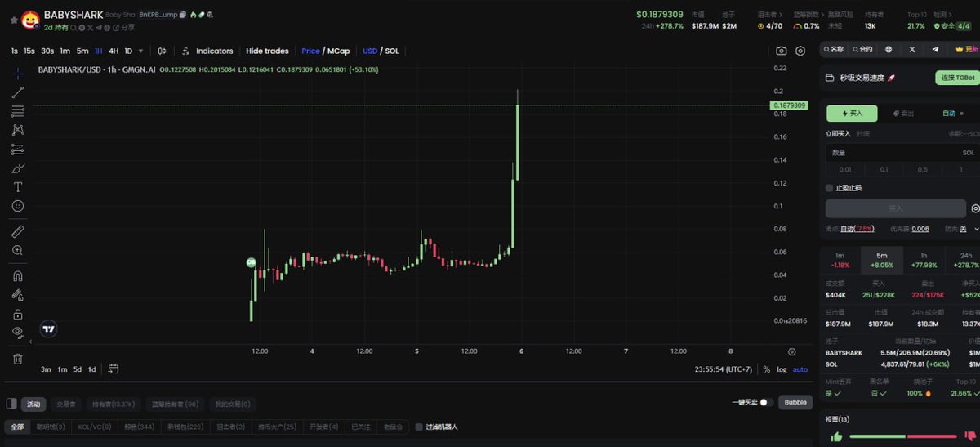Click the connect TGBot button

(x=957, y=78)
